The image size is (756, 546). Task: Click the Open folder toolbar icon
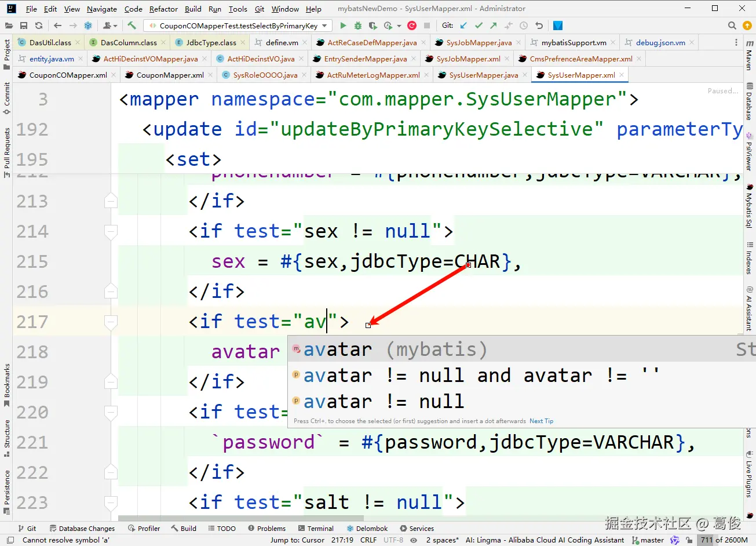(x=9, y=26)
